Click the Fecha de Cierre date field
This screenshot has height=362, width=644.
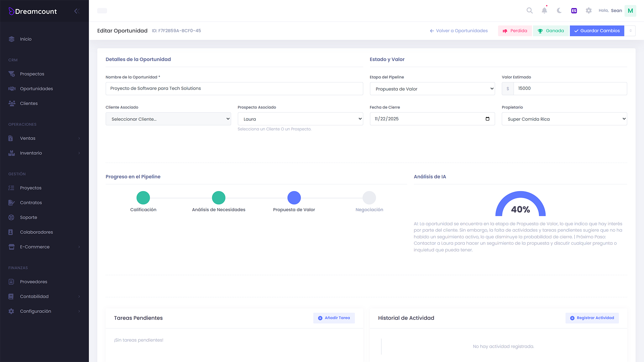[432, 119]
